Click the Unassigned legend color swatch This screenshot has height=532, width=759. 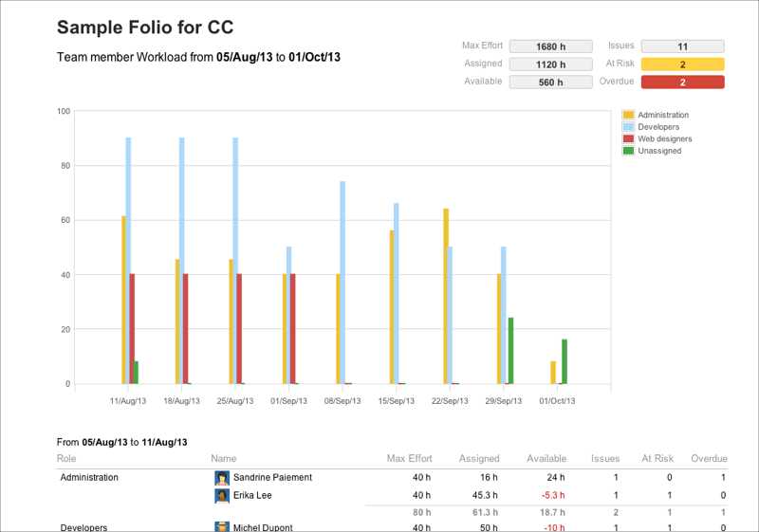[x=628, y=151]
